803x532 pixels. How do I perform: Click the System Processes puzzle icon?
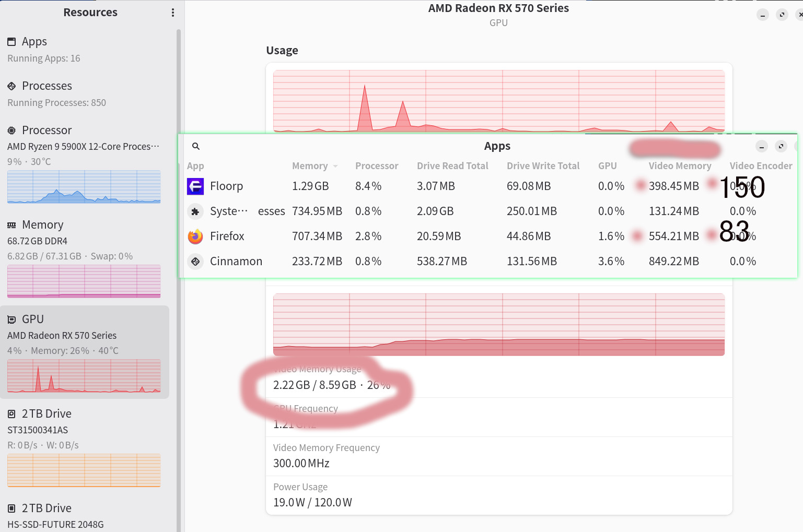pyautogui.click(x=195, y=211)
